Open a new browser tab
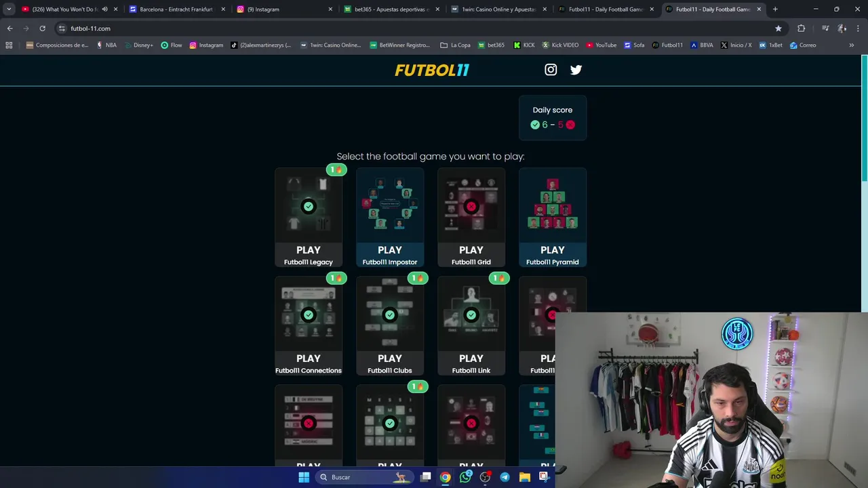 click(775, 9)
